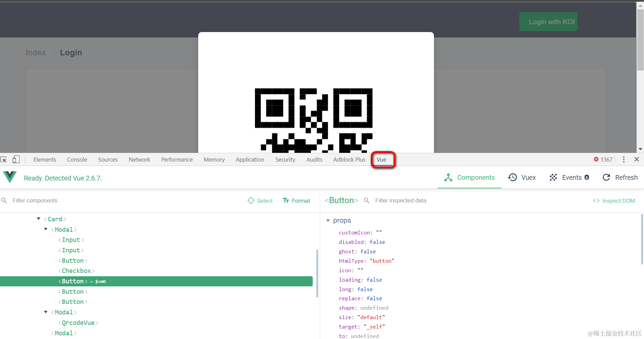Open the Components tab in Vue devtools
Screen dimensions: 644x339
click(469, 177)
